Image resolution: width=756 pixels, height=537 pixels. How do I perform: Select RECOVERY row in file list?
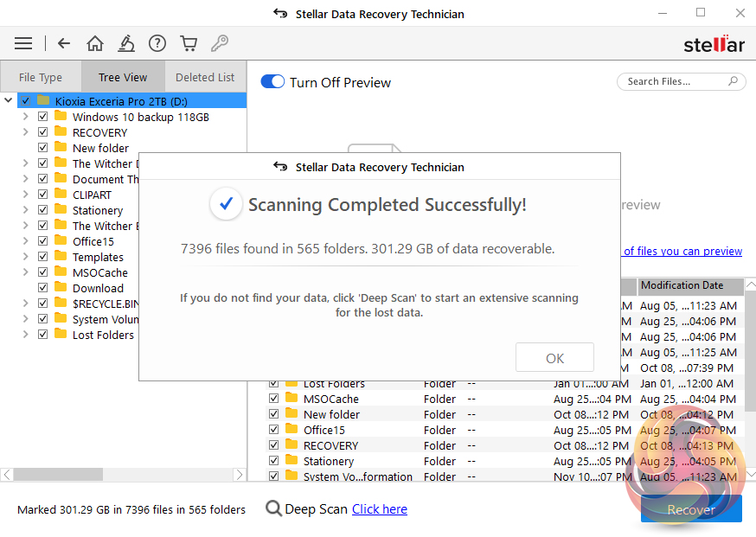point(503,445)
